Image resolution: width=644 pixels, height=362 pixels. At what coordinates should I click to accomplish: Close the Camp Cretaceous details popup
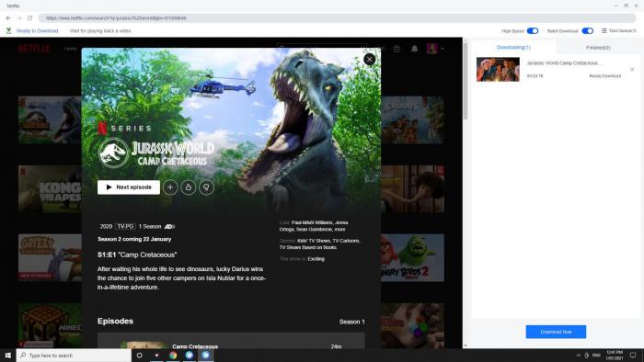click(x=369, y=60)
